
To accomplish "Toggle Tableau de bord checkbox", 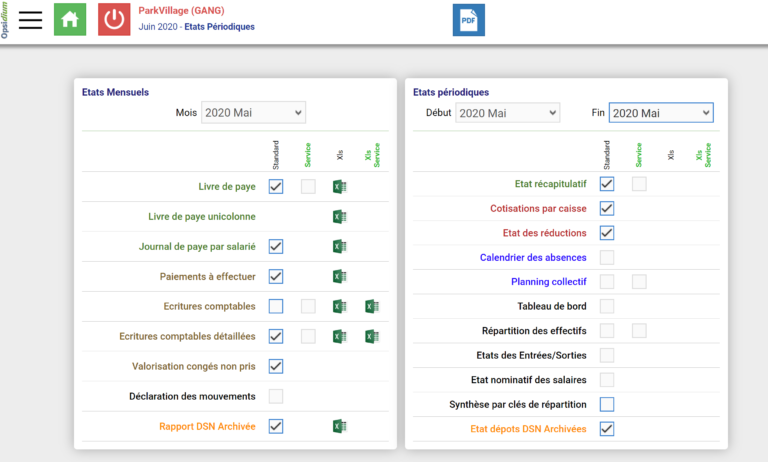I will [607, 306].
